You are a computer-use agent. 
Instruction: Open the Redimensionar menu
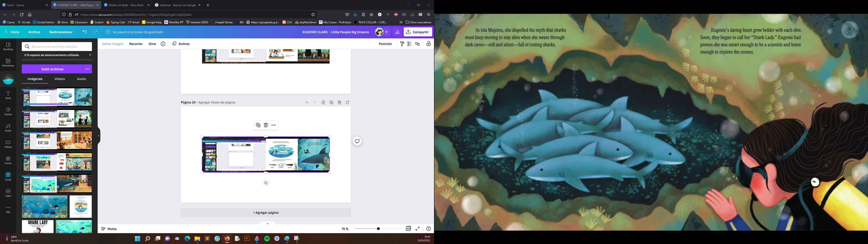tap(61, 32)
